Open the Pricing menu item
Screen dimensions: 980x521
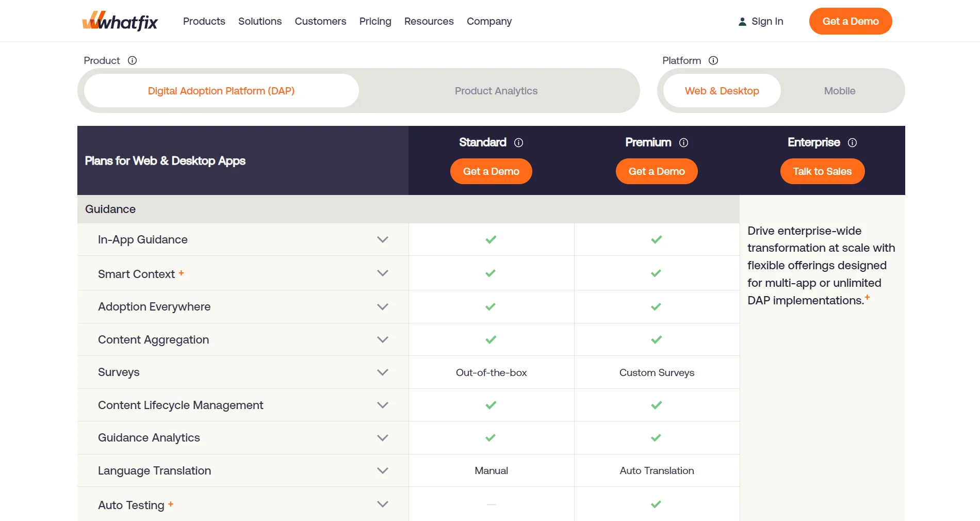(x=375, y=21)
